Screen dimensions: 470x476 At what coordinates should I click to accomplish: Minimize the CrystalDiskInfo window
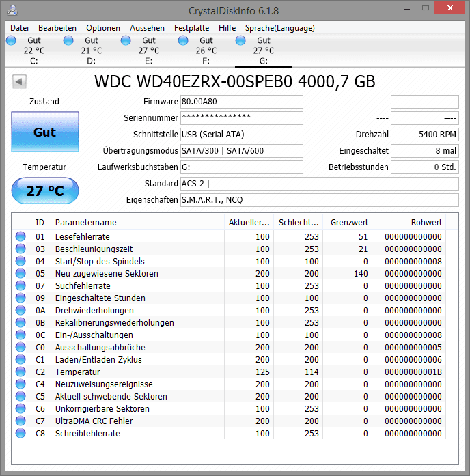(x=407, y=10)
